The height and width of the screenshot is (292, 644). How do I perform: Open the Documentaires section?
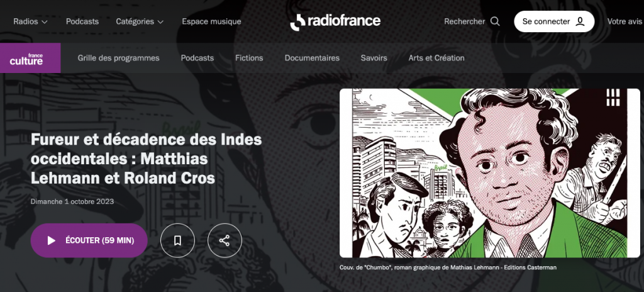click(312, 58)
